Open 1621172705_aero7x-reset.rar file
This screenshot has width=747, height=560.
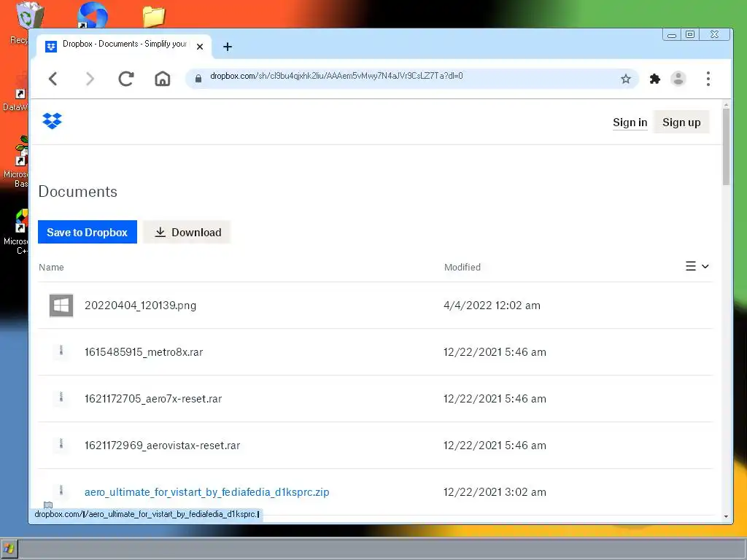pyautogui.click(x=153, y=399)
